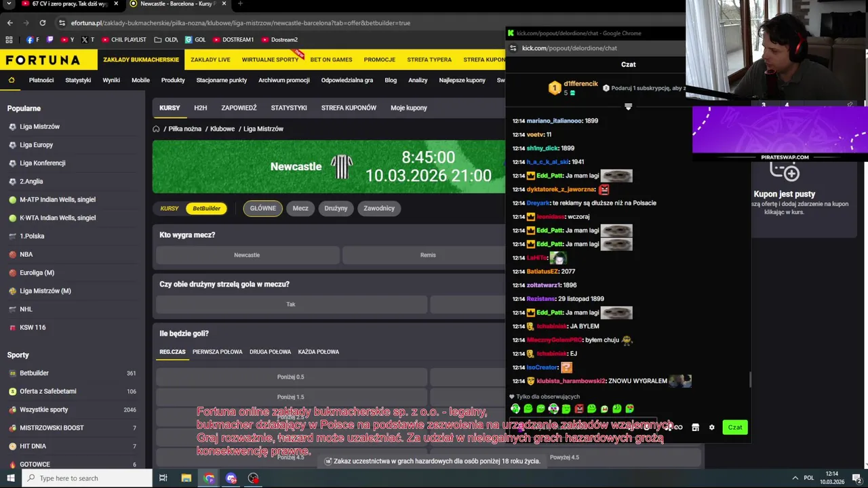Click the site info icon in the address bar
This screenshot has width=868, height=488.
coord(62,23)
